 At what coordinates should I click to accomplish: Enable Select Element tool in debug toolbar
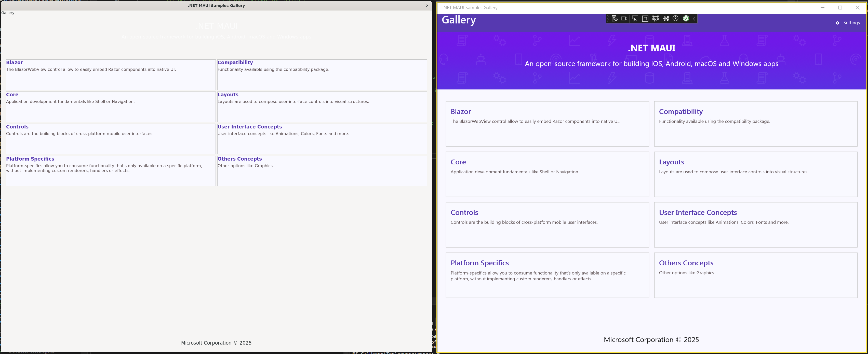point(635,19)
